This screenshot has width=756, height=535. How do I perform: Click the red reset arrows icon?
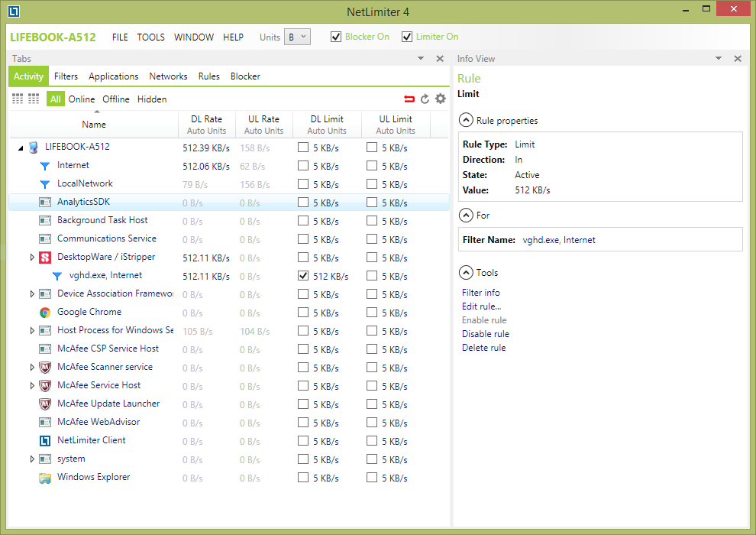[x=409, y=99]
